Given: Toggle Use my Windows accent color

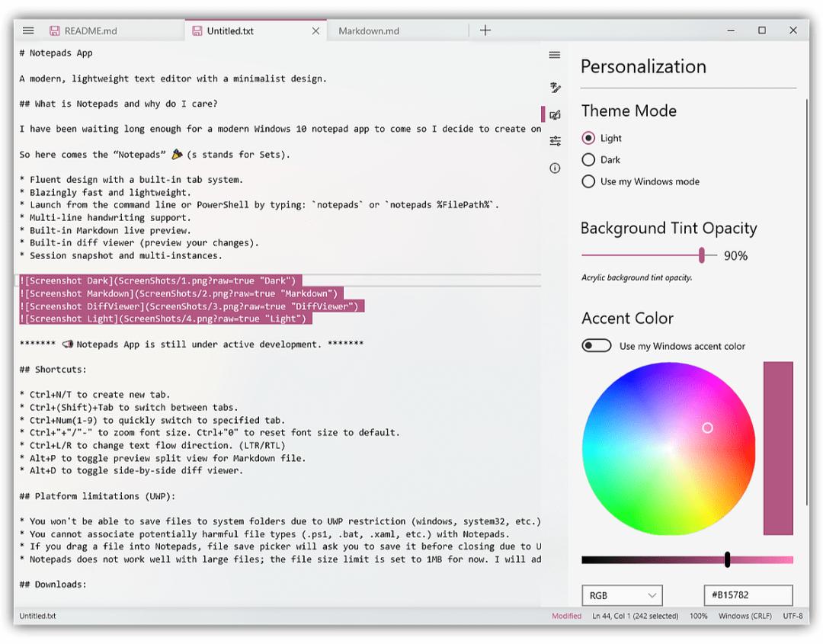Looking at the screenshot, I should coord(596,345).
